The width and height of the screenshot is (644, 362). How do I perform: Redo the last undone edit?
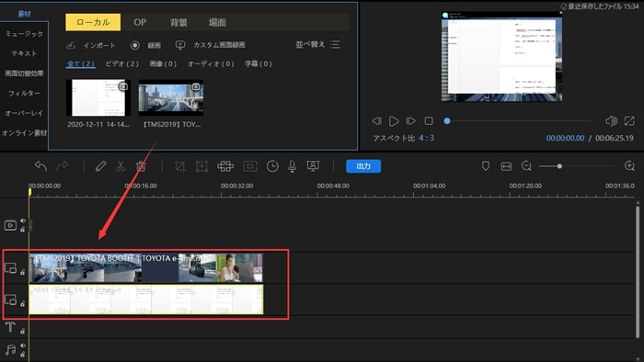63,166
